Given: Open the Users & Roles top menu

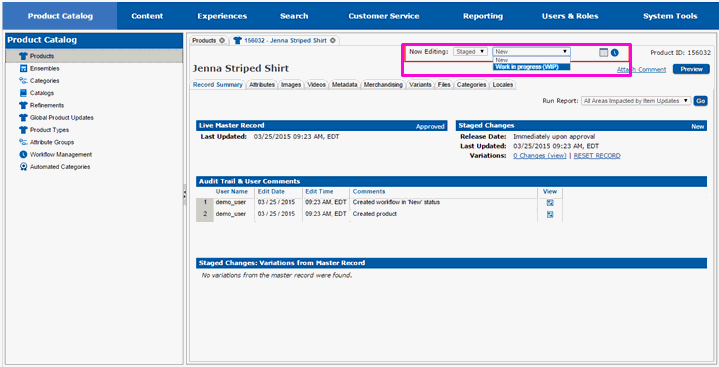Looking at the screenshot, I should click(570, 16).
